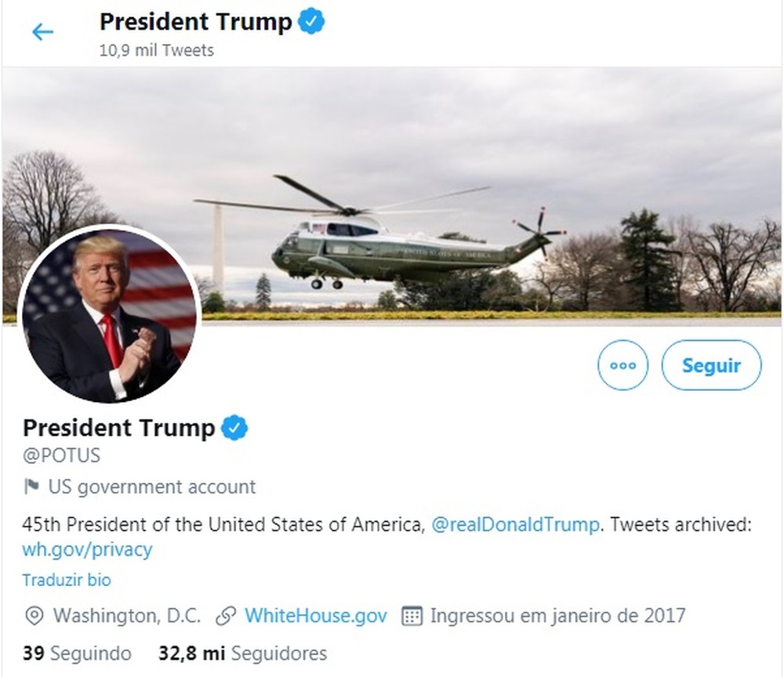The height and width of the screenshot is (677, 784).
Task: Open the WhiteHouse.gov website link
Action: (x=315, y=616)
